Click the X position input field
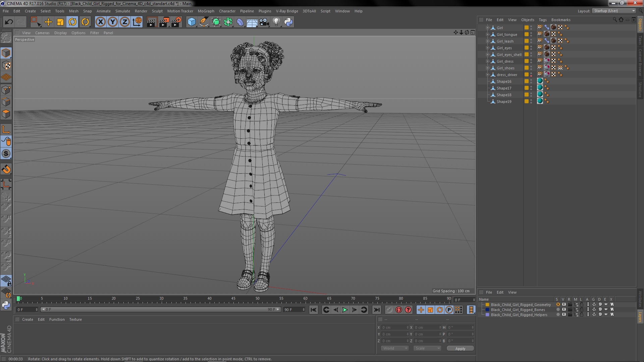644x362 pixels. click(395, 327)
